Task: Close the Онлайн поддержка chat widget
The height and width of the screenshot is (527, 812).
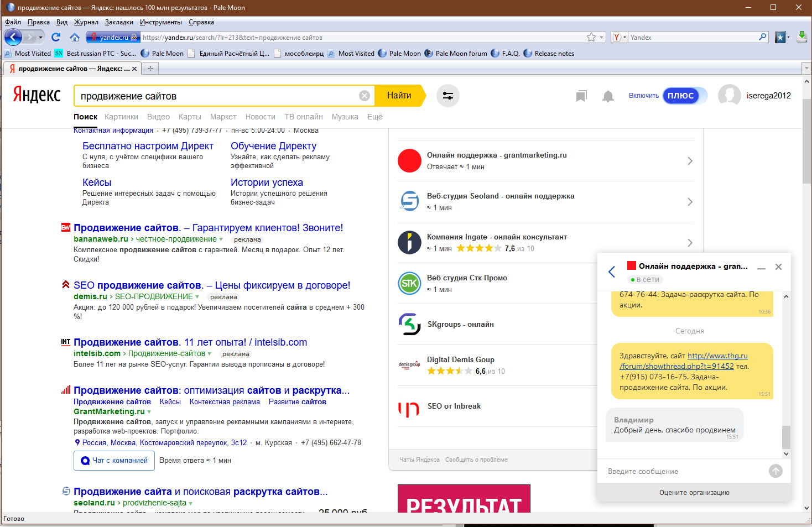Action: pos(779,267)
